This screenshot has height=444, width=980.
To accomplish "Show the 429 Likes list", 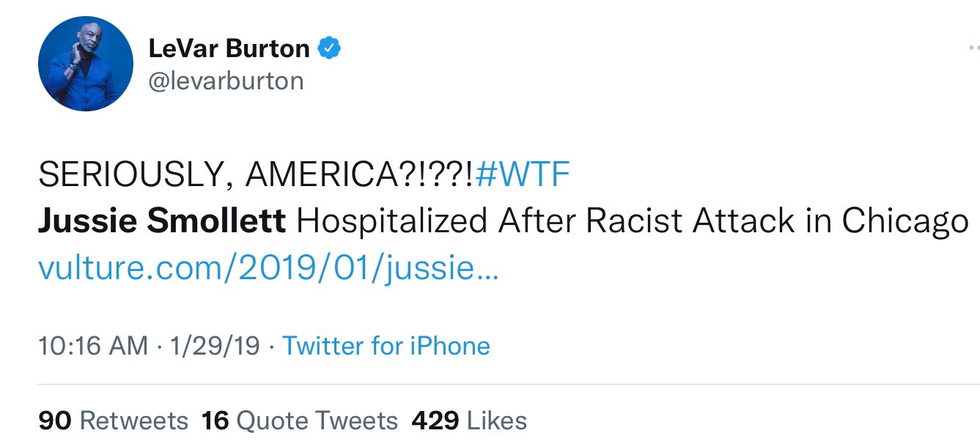I will pyautogui.click(x=469, y=421).
